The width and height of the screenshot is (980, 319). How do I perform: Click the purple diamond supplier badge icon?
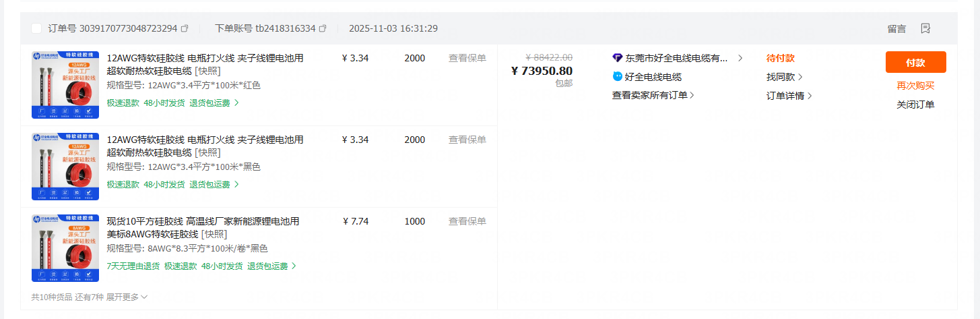[x=617, y=58]
